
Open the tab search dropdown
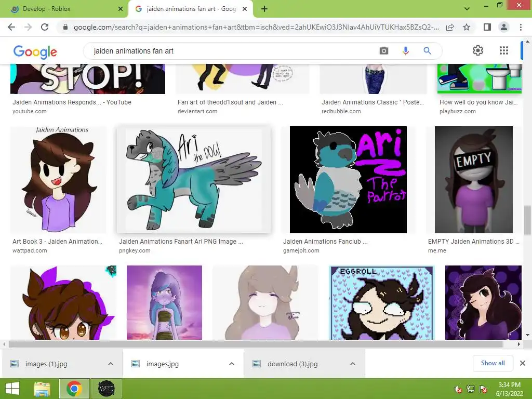tap(467, 9)
